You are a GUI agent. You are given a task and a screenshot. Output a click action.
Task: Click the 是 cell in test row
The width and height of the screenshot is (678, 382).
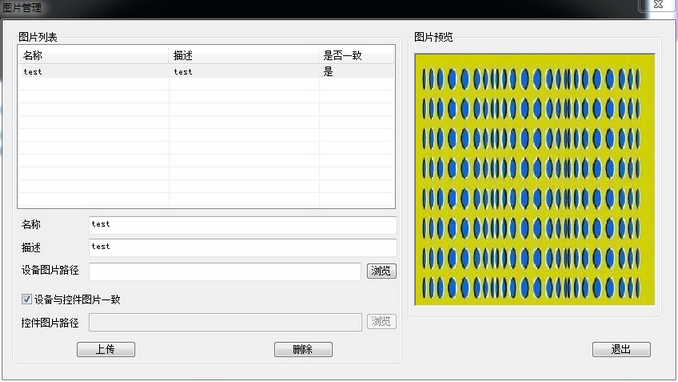pyautogui.click(x=328, y=71)
